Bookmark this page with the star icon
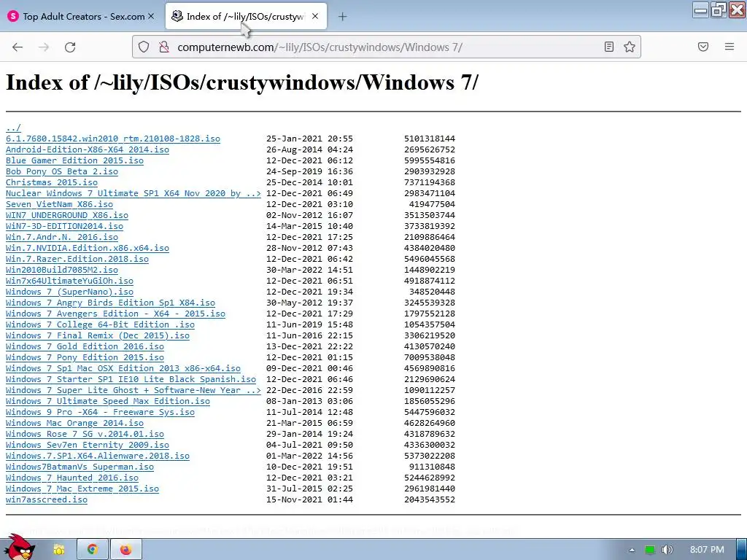The width and height of the screenshot is (747, 560). pyautogui.click(x=630, y=47)
